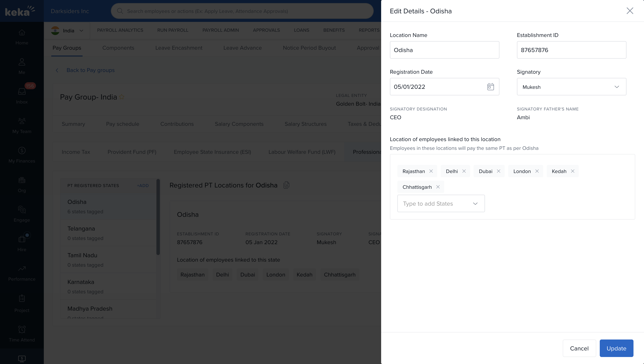Open the calendar picker for Registration Date
644x364 pixels.
[x=490, y=87]
